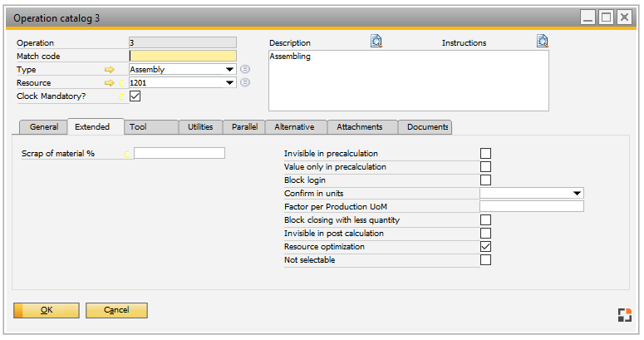
Task: Open the Attachments tab
Action: [x=362, y=127]
